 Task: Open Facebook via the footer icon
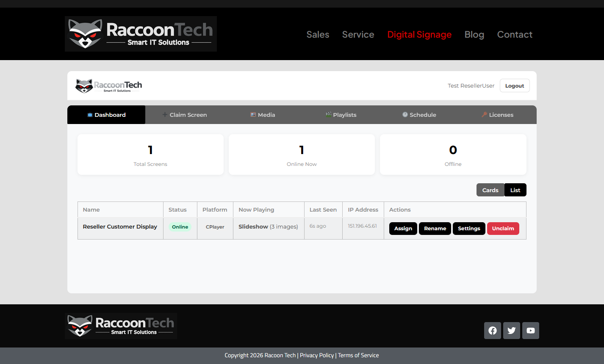(492, 331)
